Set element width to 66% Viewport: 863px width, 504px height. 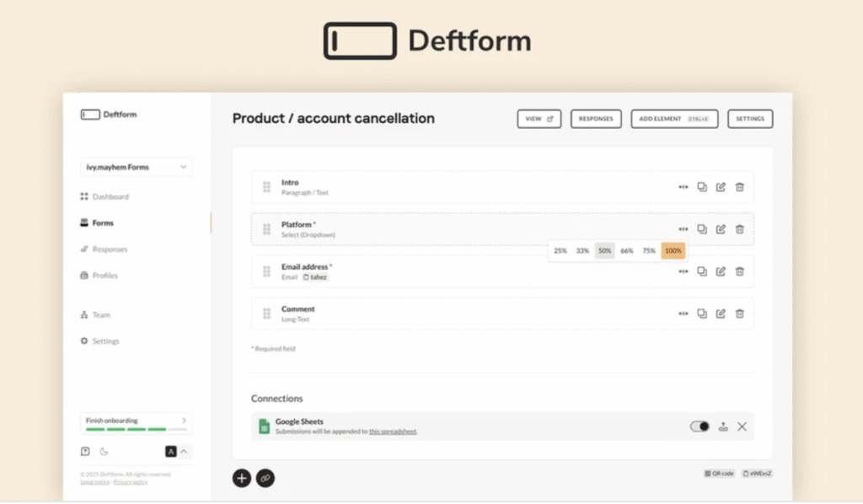627,251
